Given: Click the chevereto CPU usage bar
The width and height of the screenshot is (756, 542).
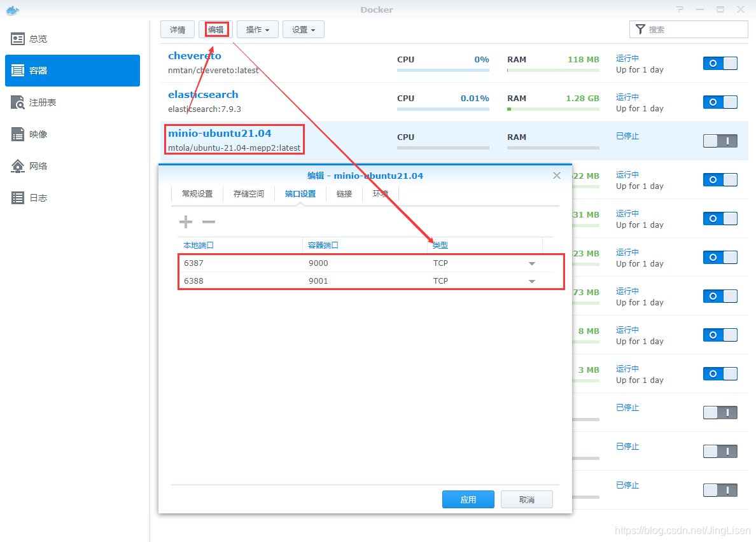Looking at the screenshot, I should tap(443, 71).
